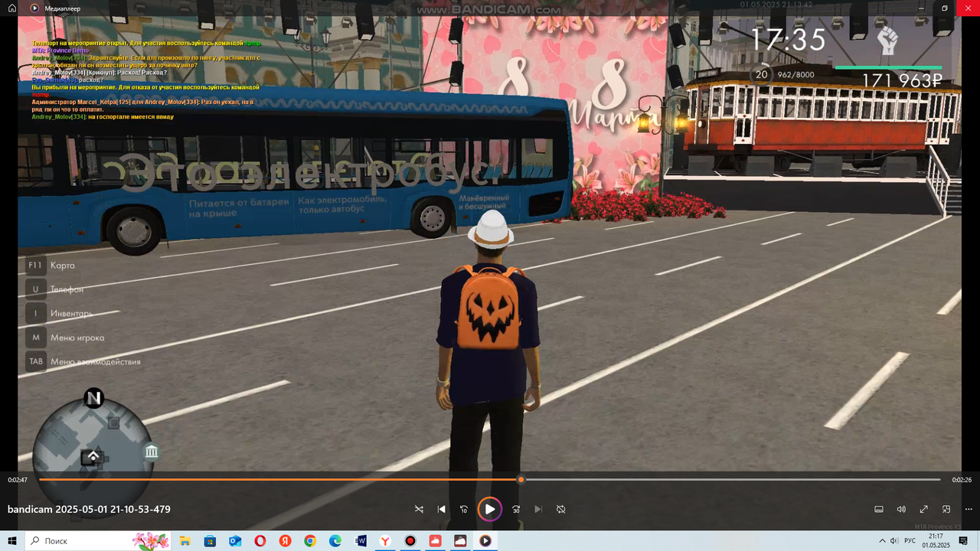This screenshot has width=980, height=551.
Task: Open Bandicam recorder from taskbar
Action: [410, 540]
